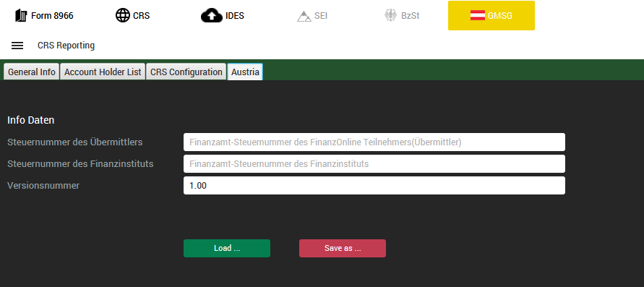The width and height of the screenshot is (644, 287).
Task: Open the Account Holder List tab
Action: click(x=103, y=72)
